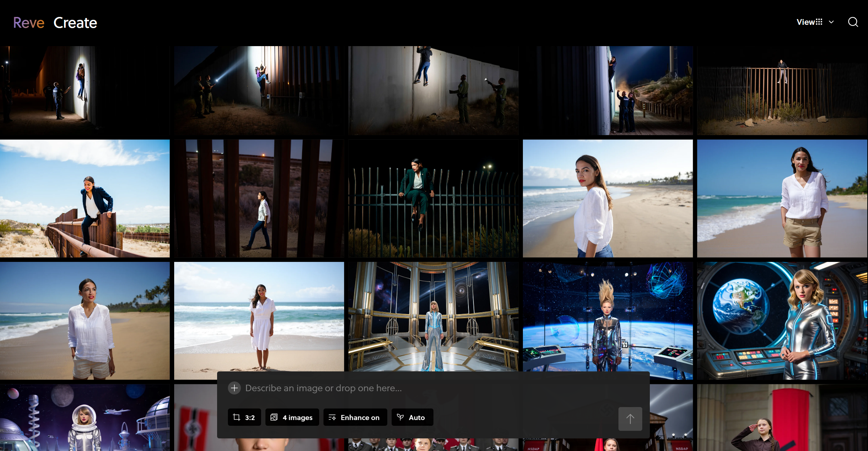This screenshot has height=451, width=868.
Task: Click the stacked images icon beside 4 images
Action: [x=274, y=417]
